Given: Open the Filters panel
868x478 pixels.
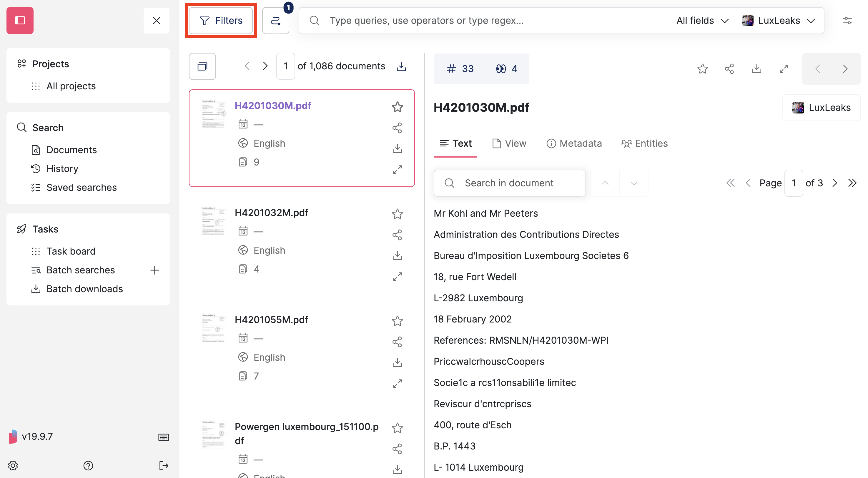Looking at the screenshot, I should coord(221,21).
